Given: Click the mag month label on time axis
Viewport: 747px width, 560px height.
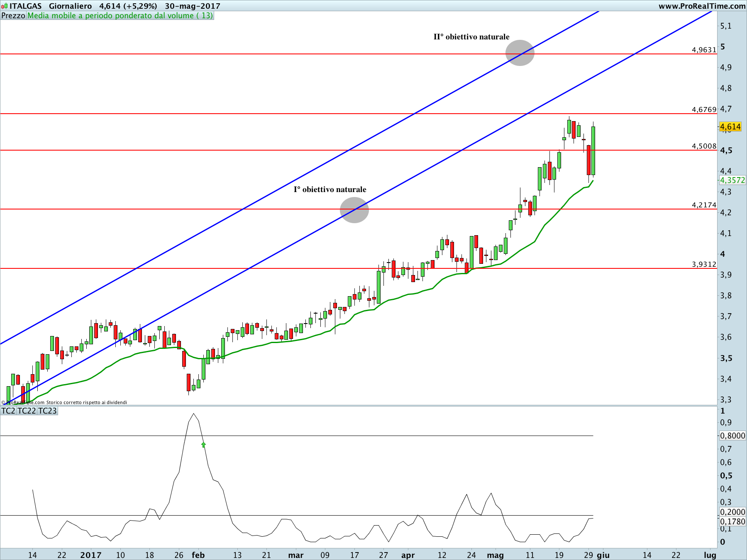Looking at the screenshot, I should point(495,555).
